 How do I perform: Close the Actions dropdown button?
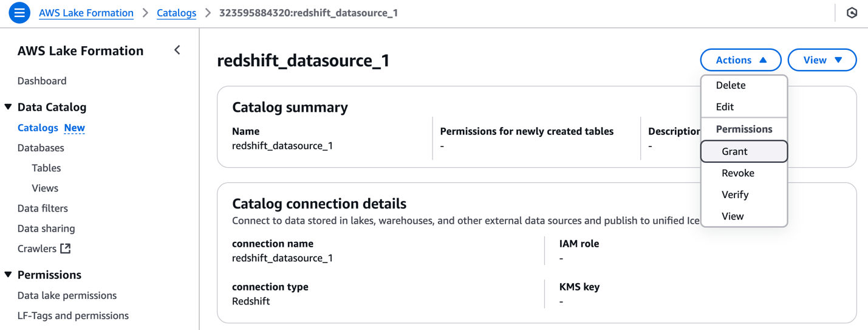point(740,60)
